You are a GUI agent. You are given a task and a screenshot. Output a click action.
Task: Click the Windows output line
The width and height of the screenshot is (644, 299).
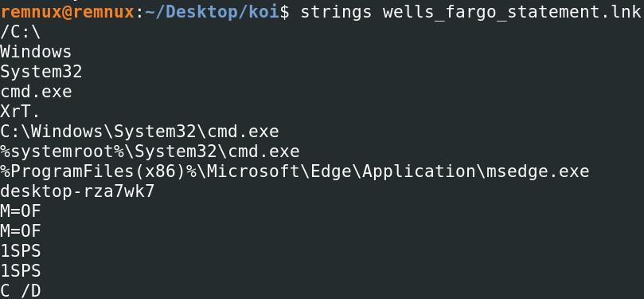coord(36,52)
